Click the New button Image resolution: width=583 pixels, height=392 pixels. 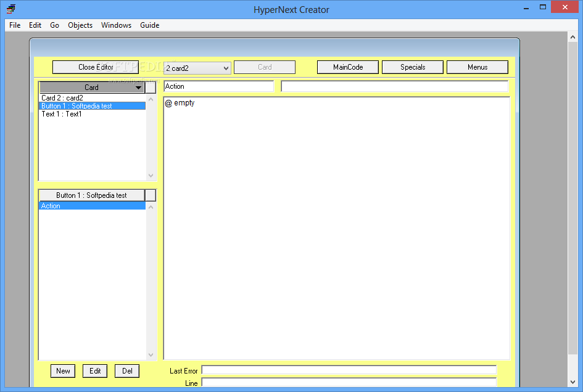[x=63, y=371]
